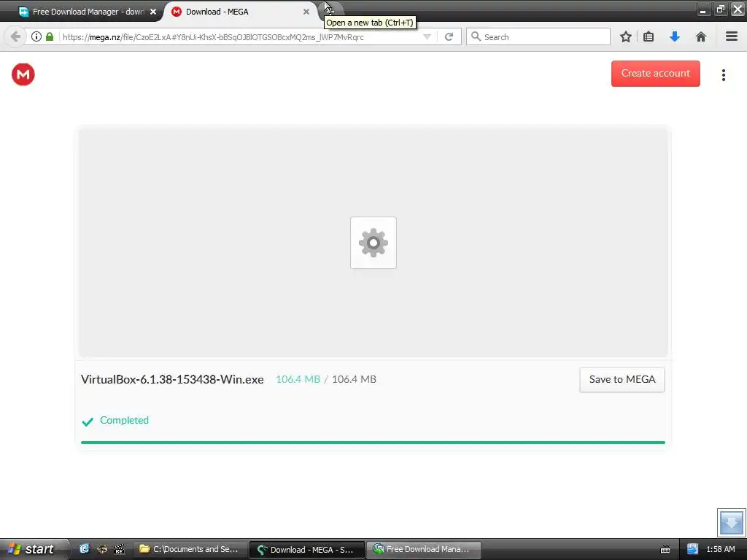Select the Download - MEGA tab
The width and height of the screenshot is (747, 560).
[239, 12]
